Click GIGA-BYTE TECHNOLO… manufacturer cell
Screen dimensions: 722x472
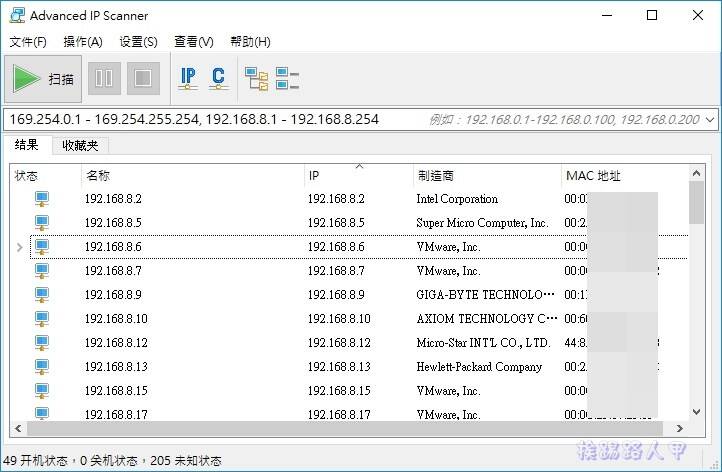coord(485,295)
